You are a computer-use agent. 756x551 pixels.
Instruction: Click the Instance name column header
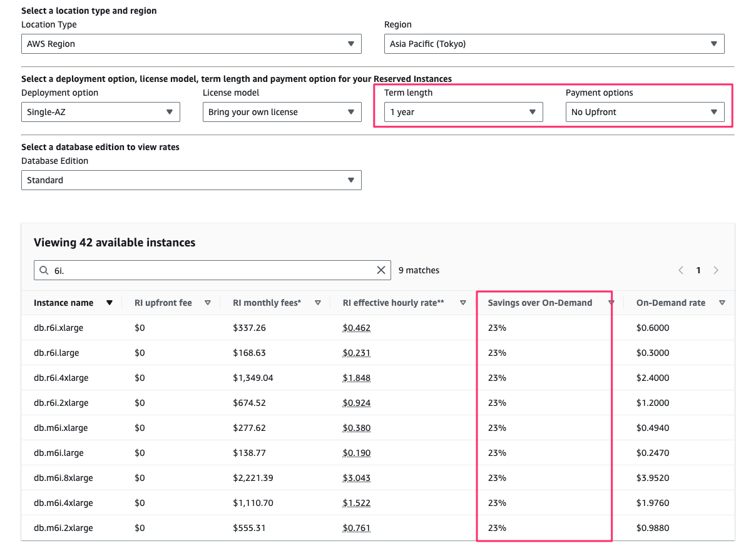click(x=63, y=303)
